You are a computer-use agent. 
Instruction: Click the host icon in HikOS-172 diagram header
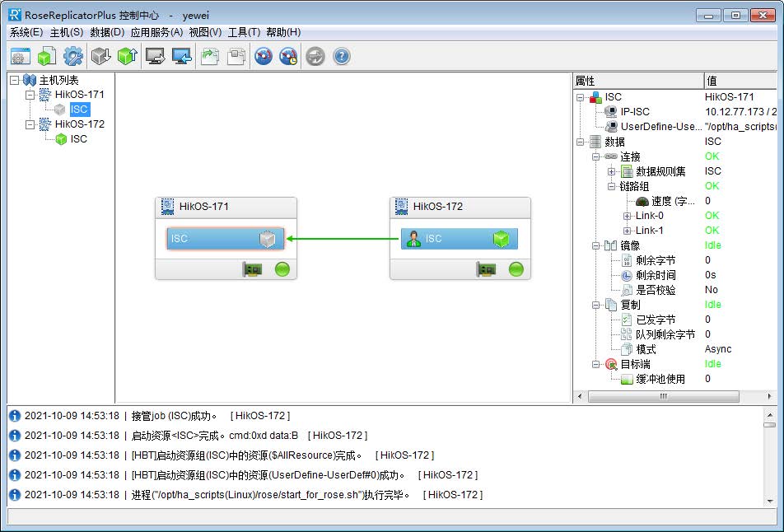click(x=402, y=207)
